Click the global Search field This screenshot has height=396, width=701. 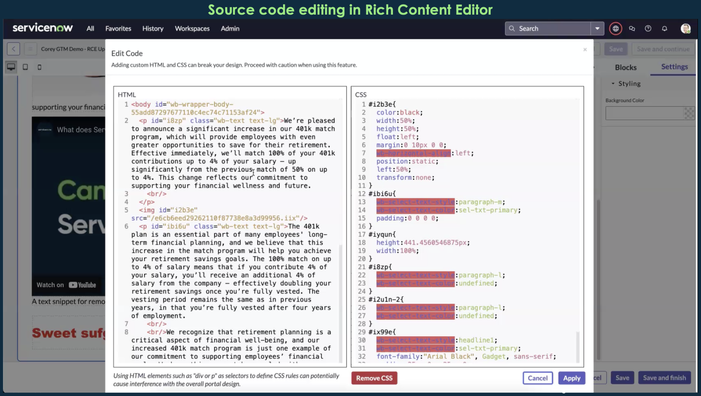click(x=548, y=29)
